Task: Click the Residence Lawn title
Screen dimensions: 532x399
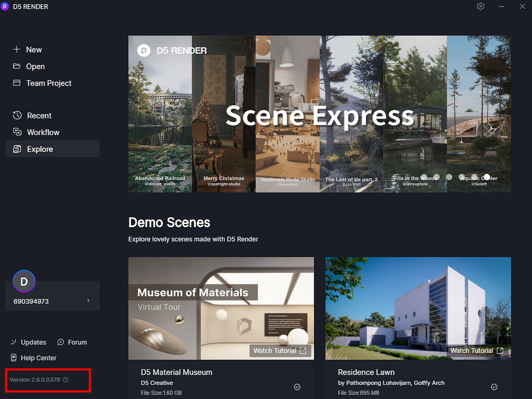Action: click(x=366, y=372)
